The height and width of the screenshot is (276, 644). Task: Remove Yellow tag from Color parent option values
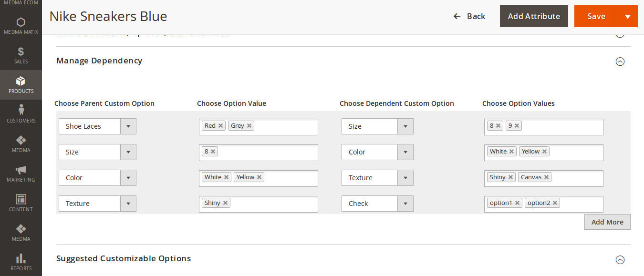click(x=259, y=177)
